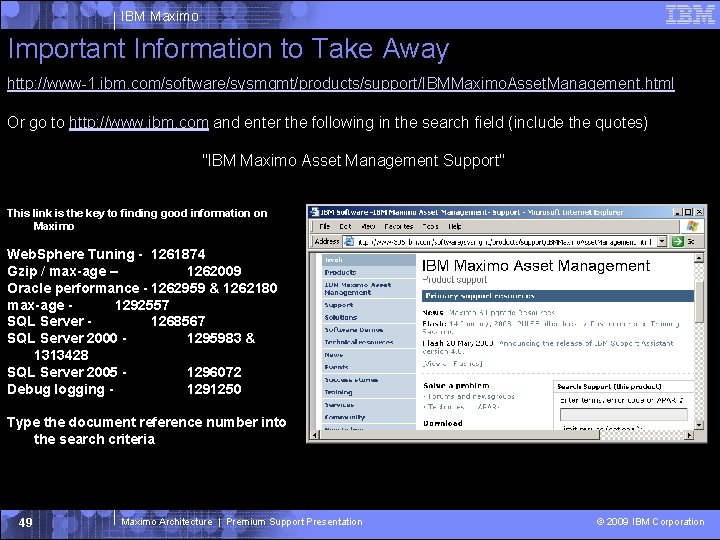
Task: Click the Internet Explorer page icon in title bar
Action: 315,212
